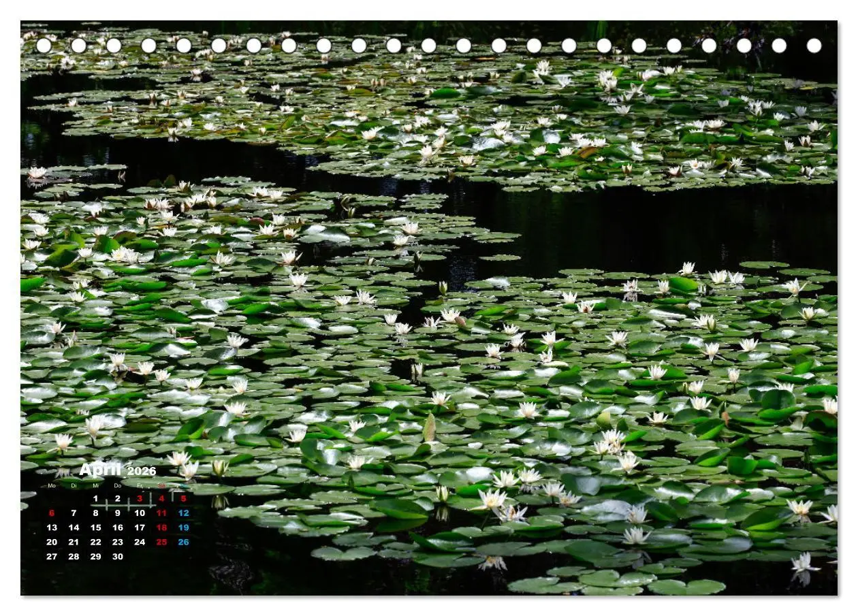Click the April month heading
This screenshot has width=858, height=616.
(x=101, y=470)
